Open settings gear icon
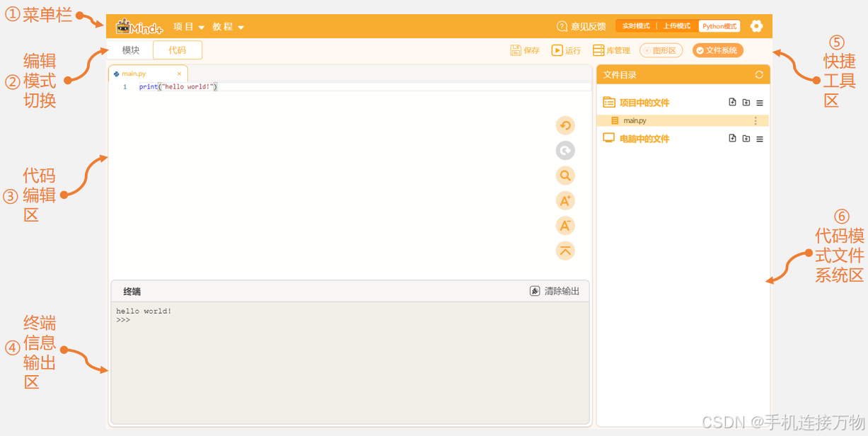The image size is (868, 436). click(x=756, y=26)
